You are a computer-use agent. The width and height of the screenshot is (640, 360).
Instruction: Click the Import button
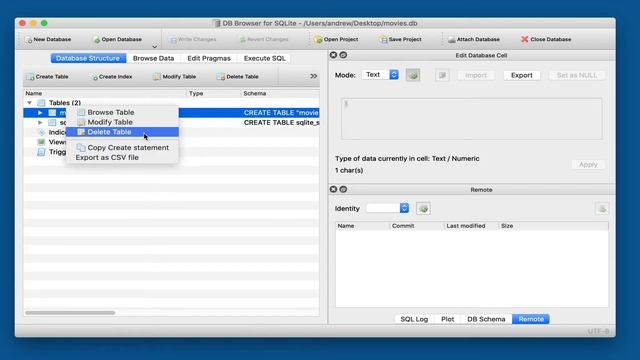click(476, 76)
